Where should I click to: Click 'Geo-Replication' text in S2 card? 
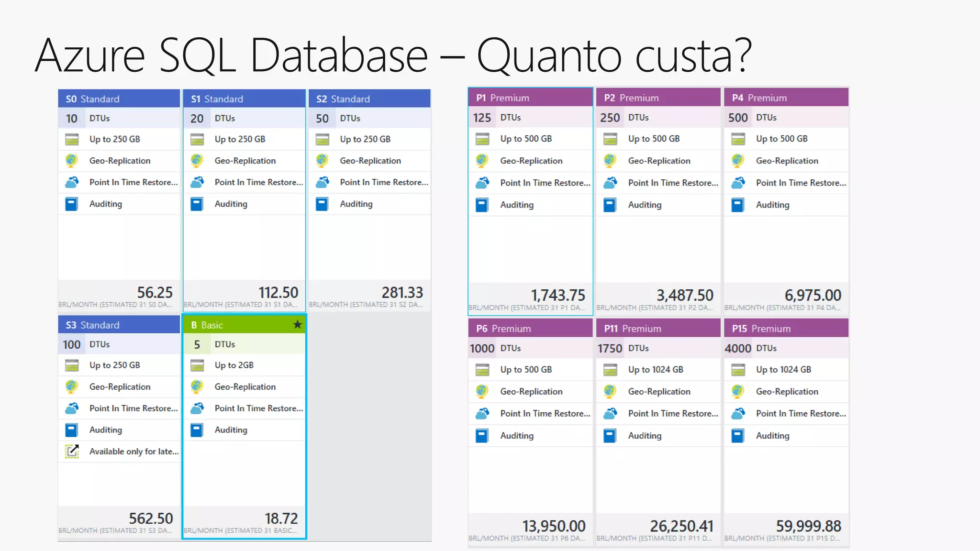tap(370, 161)
